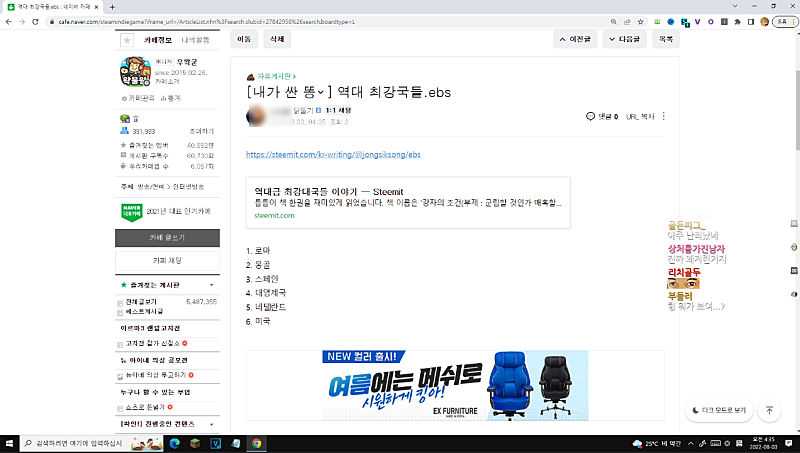800x453 pixels.
Task: Expand the 즐겨찾는 게시판 dropdown arrow
Action: point(212,285)
